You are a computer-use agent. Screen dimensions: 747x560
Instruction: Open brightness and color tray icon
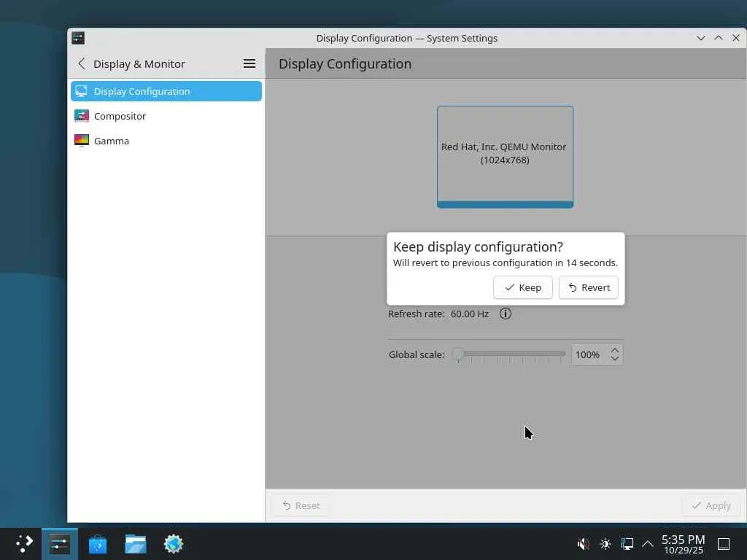pyautogui.click(x=605, y=544)
